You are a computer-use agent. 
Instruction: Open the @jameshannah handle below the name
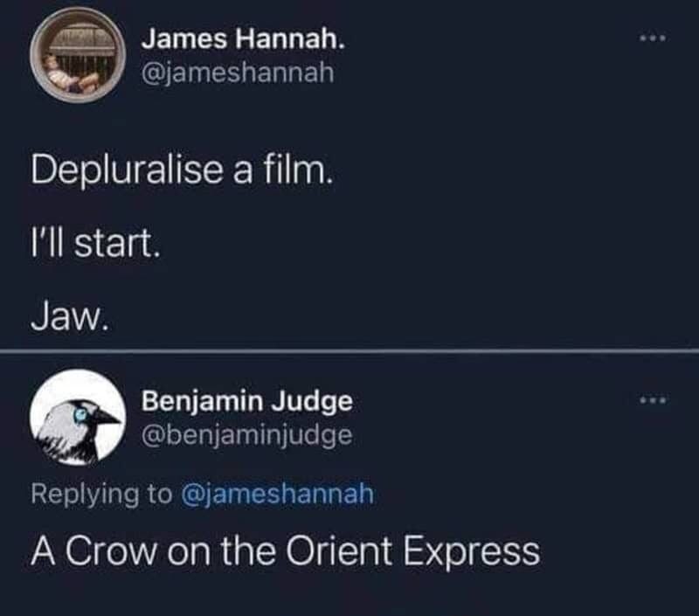tap(238, 73)
